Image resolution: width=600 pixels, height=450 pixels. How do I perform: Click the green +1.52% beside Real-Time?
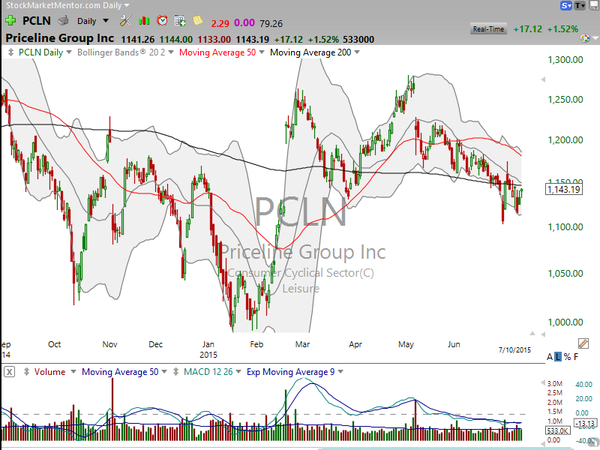[x=562, y=29]
